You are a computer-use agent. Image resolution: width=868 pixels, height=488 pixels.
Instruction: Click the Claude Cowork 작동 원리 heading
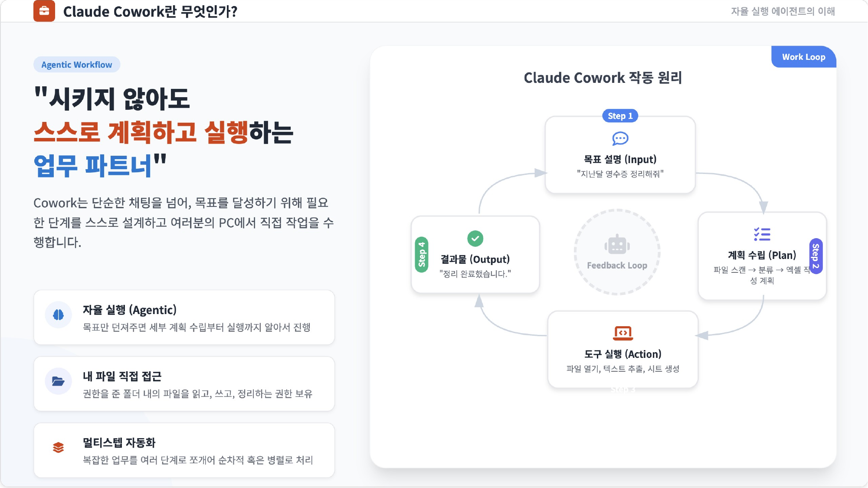click(x=603, y=78)
